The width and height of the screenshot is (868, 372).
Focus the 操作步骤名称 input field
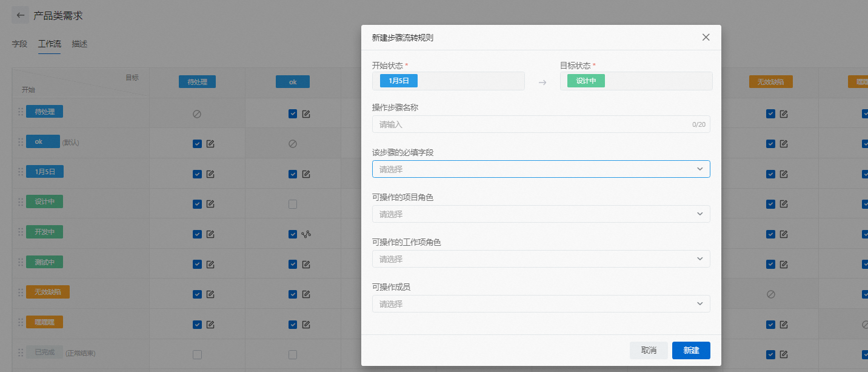(x=541, y=124)
